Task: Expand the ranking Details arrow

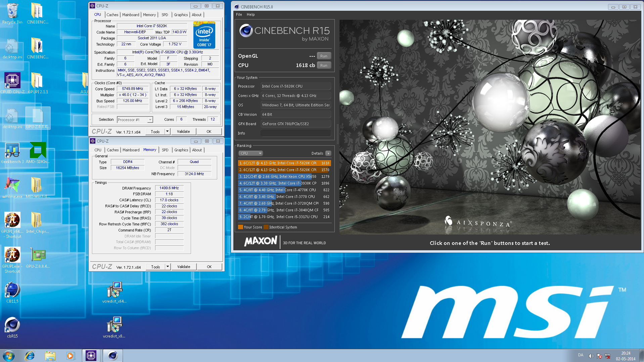Action: (328, 153)
